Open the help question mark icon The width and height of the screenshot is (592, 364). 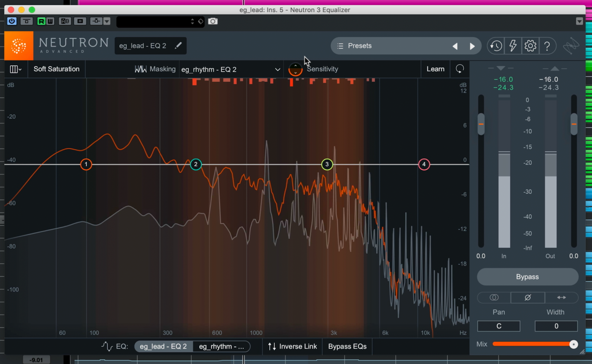pyautogui.click(x=547, y=46)
